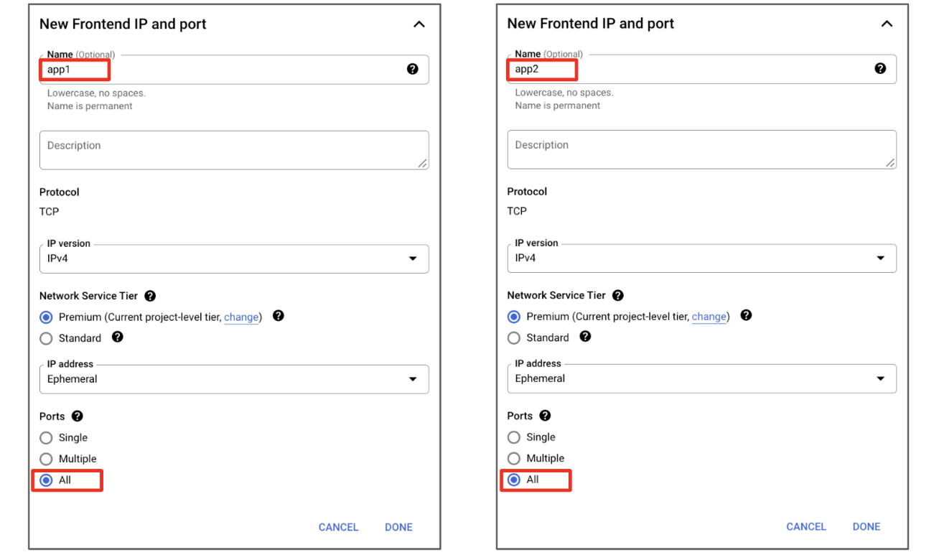Viewport: 939px width, 560px height.
Task: Click Network Service Tier help icon, right panel
Action: tap(617, 295)
